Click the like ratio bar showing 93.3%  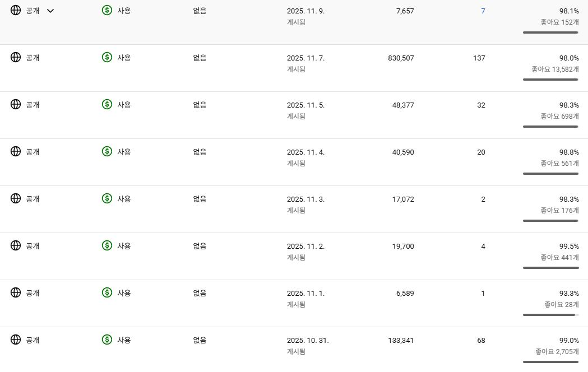point(550,315)
